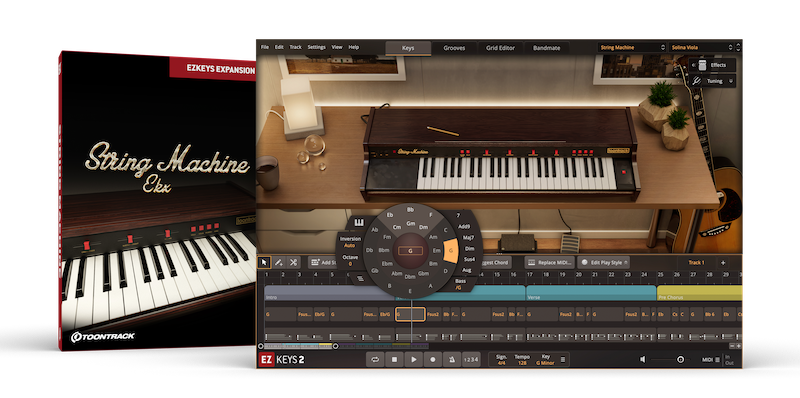This screenshot has width=800, height=398.
Task: Select the arrow pointer tool
Action: click(264, 262)
